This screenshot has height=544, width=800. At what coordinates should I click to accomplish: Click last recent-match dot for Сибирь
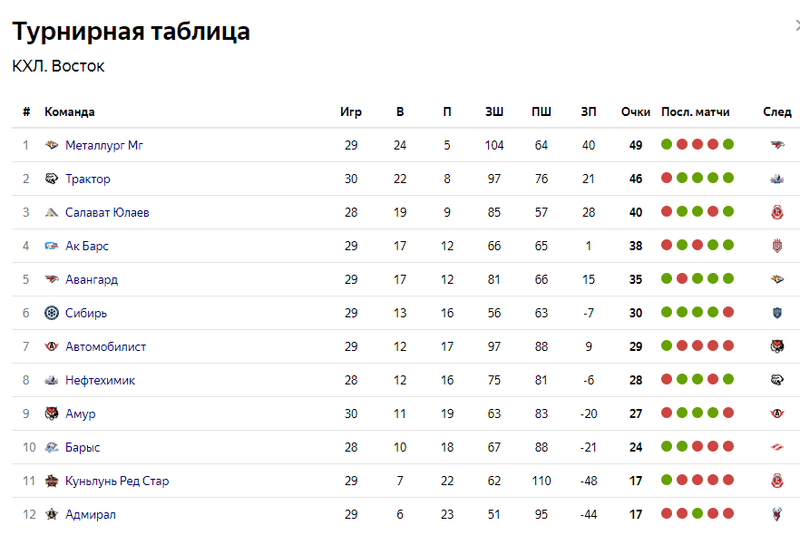(x=729, y=313)
